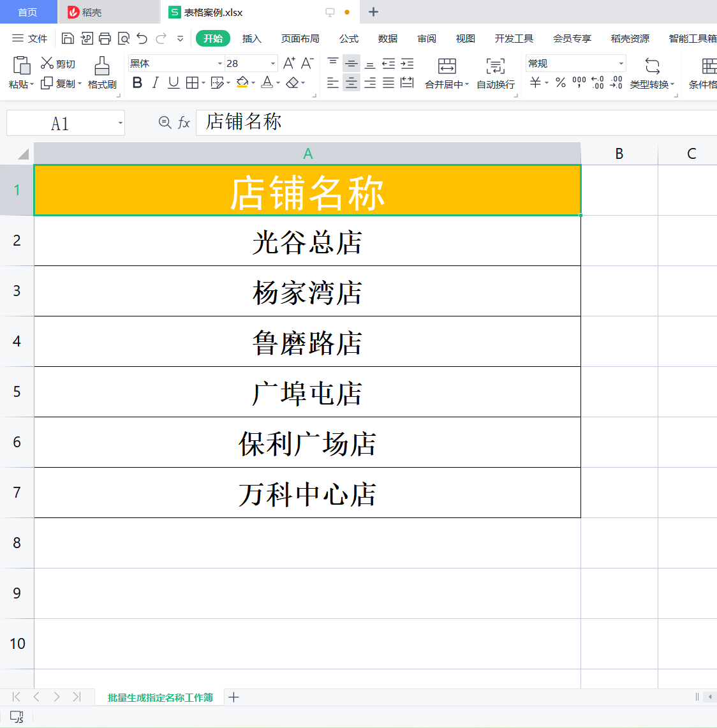Decrease font size with A- icon
The width and height of the screenshot is (717, 728).
tap(307, 63)
